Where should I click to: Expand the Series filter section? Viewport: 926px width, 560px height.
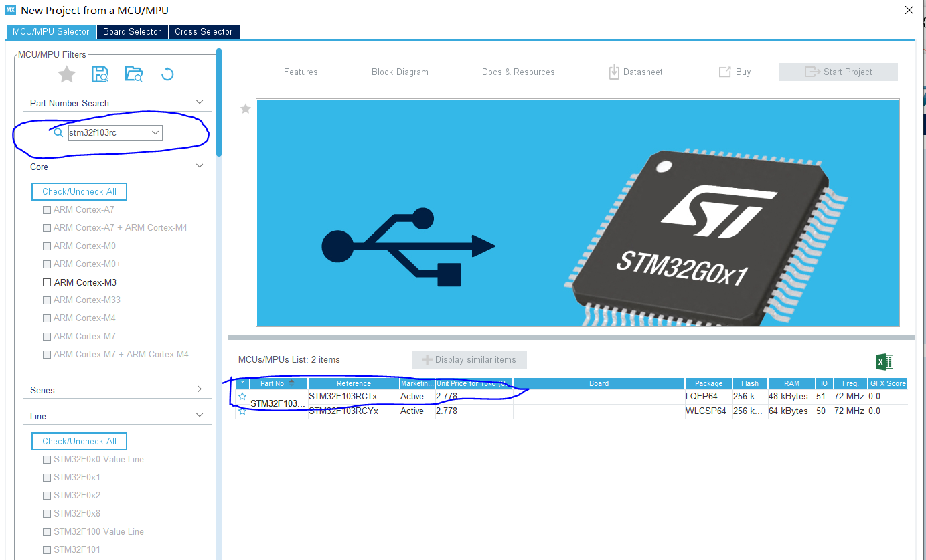[200, 389]
